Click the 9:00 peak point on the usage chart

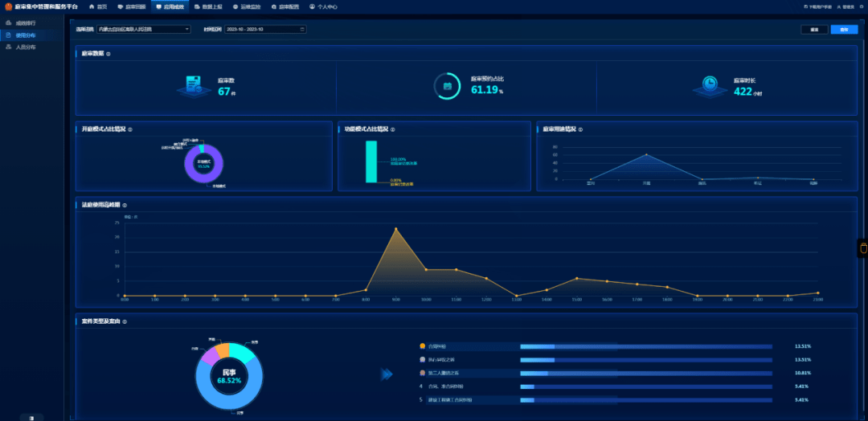pyautogui.click(x=396, y=229)
